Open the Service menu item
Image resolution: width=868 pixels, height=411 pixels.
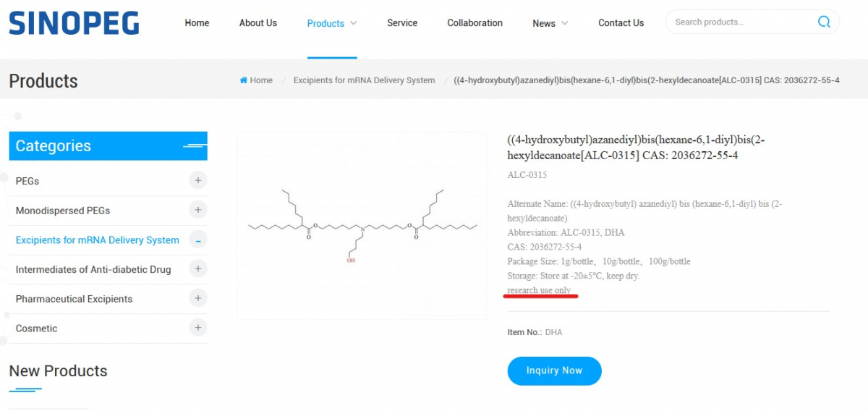tap(402, 23)
